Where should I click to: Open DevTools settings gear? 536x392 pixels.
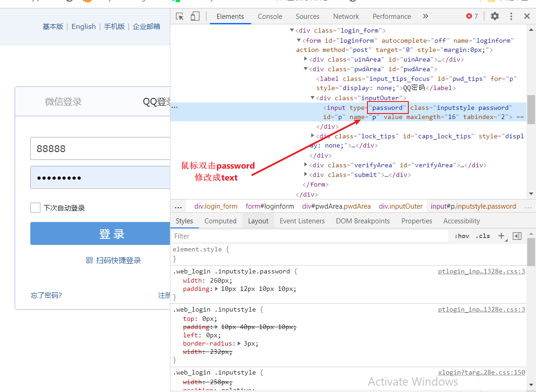pos(495,17)
